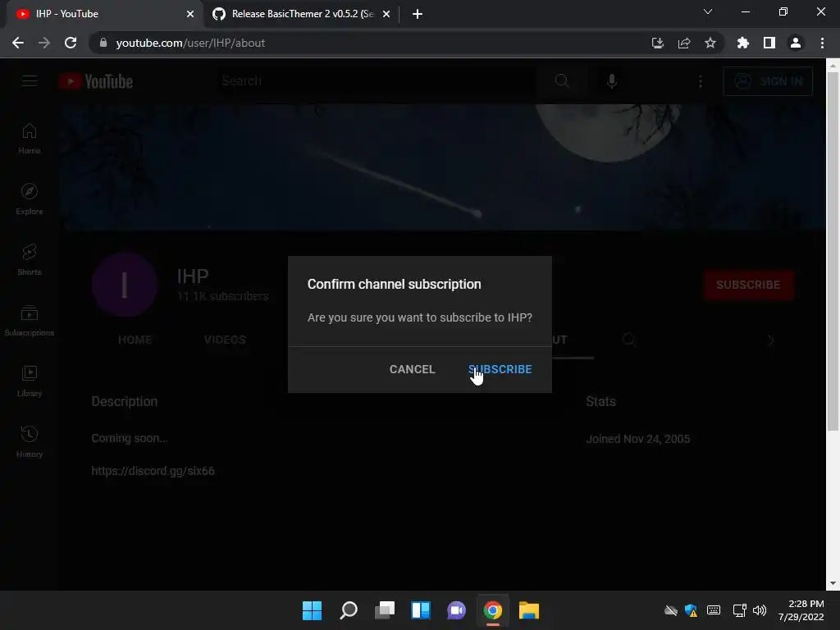
Task: Open the Extensions puzzle icon
Action: point(742,43)
